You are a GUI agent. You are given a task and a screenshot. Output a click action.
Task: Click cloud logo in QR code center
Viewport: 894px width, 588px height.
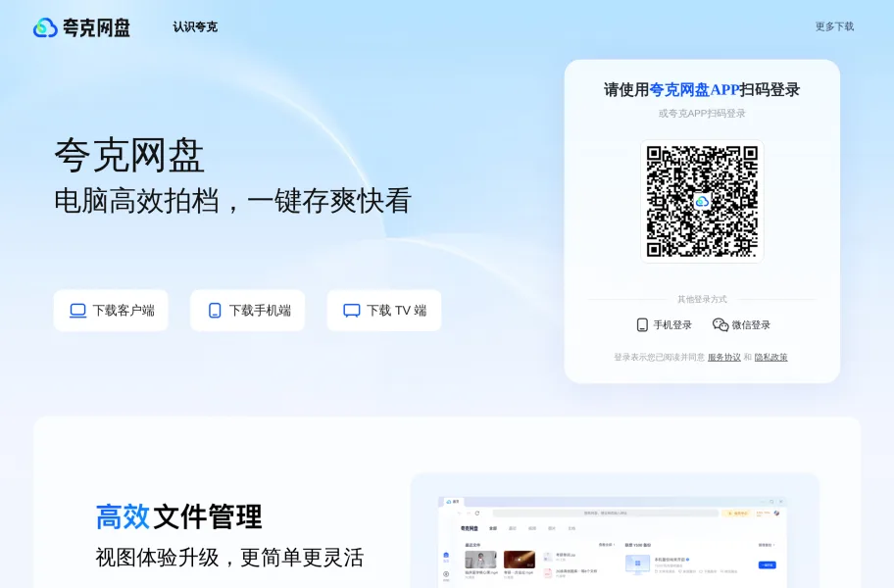click(702, 201)
